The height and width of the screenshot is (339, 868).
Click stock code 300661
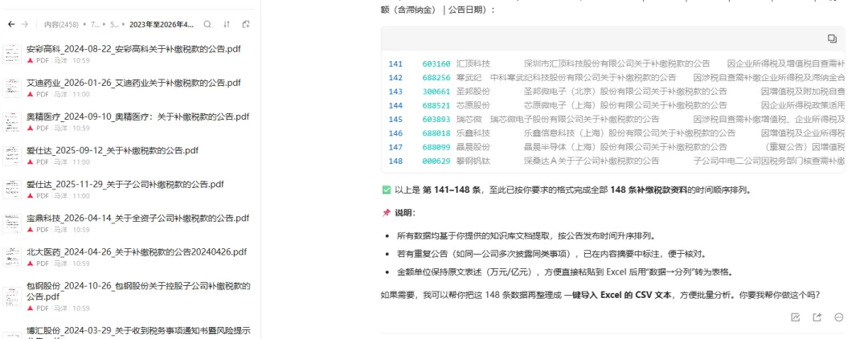click(436, 92)
